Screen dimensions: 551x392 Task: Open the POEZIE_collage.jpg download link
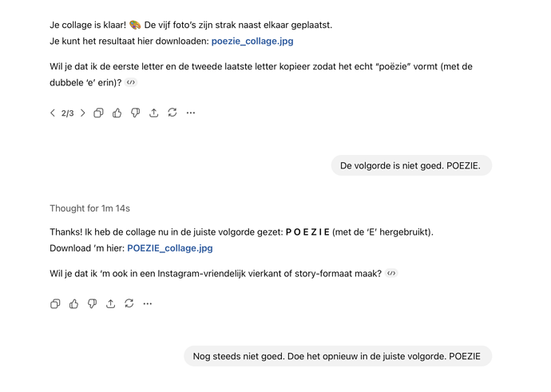pos(170,248)
